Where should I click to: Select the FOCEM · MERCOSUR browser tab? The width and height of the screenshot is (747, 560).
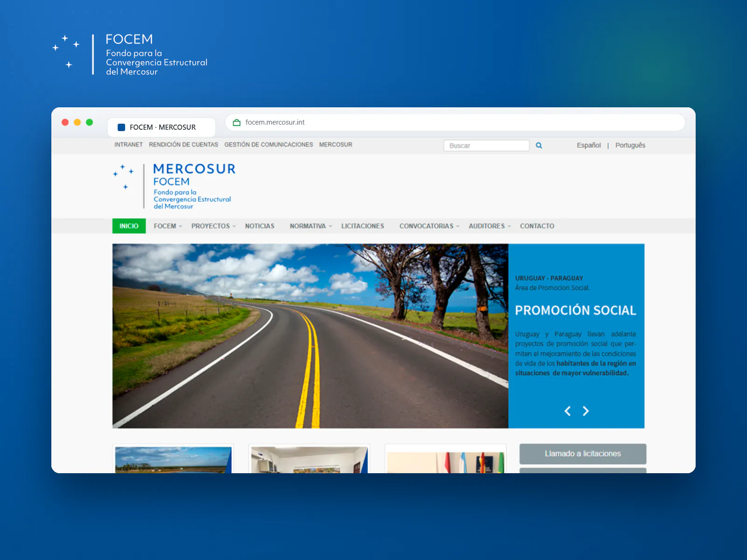162,127
